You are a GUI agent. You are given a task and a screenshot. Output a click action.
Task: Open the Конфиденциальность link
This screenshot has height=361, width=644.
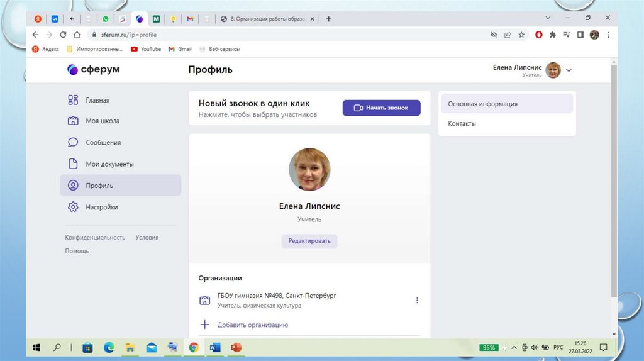(95, 238)
